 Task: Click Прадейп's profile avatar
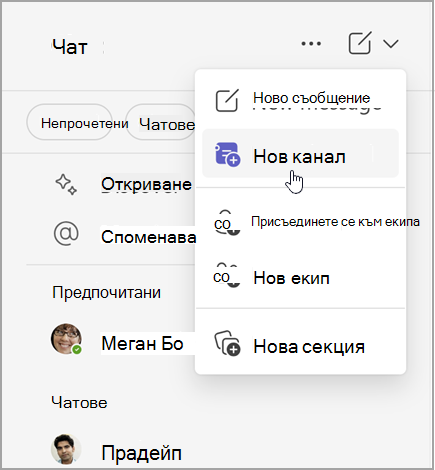66,449
